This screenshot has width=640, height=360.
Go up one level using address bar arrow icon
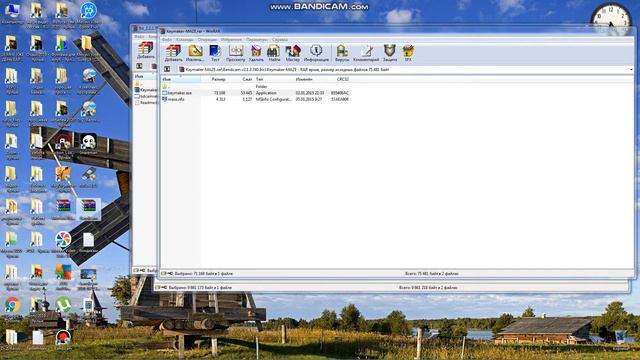(167, 69)
